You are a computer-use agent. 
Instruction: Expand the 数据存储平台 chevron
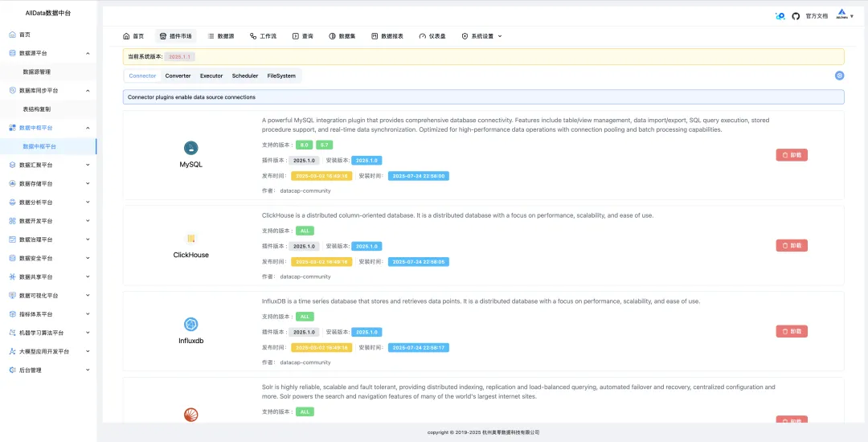point(88,184)
